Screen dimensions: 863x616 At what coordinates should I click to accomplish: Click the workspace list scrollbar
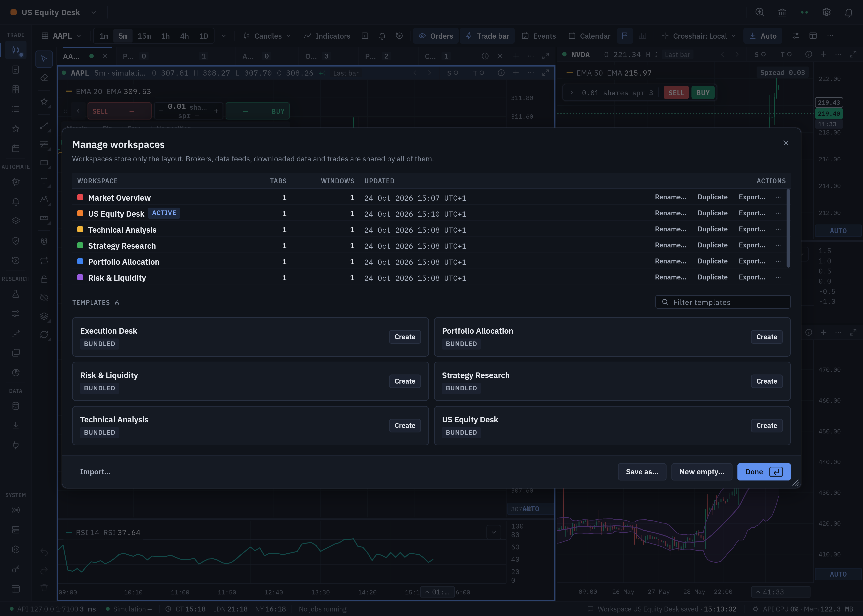click(788, 228)
